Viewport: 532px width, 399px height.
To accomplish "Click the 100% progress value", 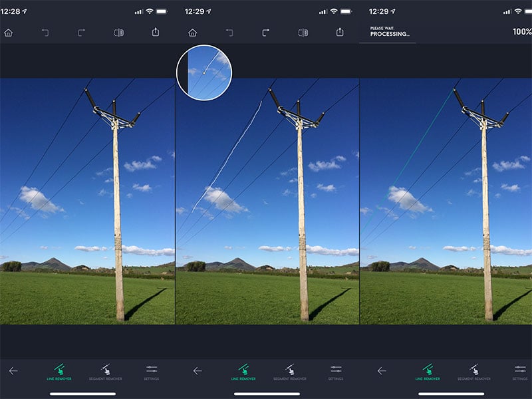I will click(522, 32).
